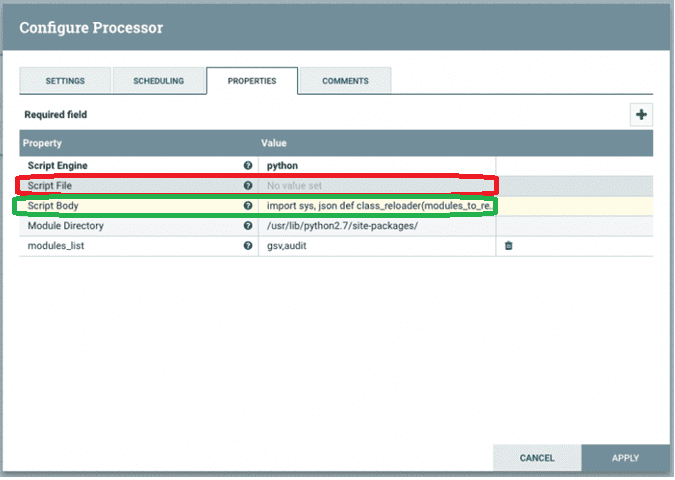The image size is (675, 480).
Task: Click the add property plus icon
Action: [x=640, y=114]
